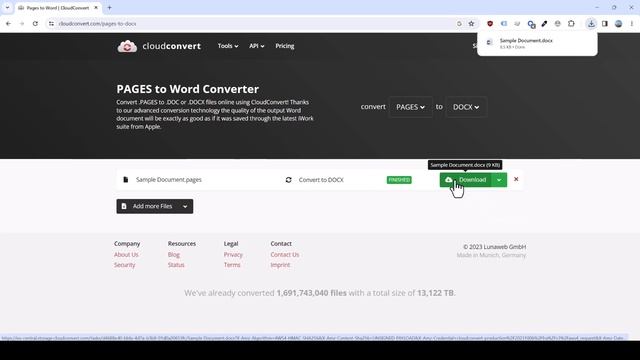Open the Terms link
Viewport: 640px width, 360px height.
pos(232,265)
